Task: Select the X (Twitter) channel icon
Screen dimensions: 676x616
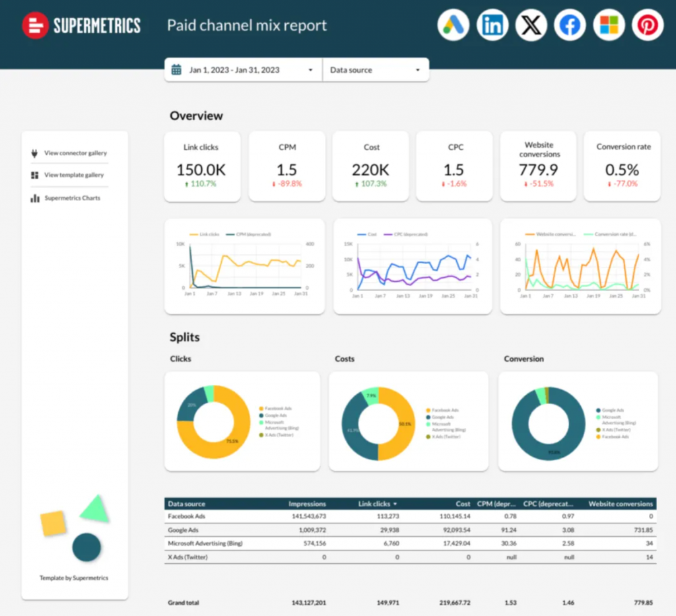Action: pos(531,25)
